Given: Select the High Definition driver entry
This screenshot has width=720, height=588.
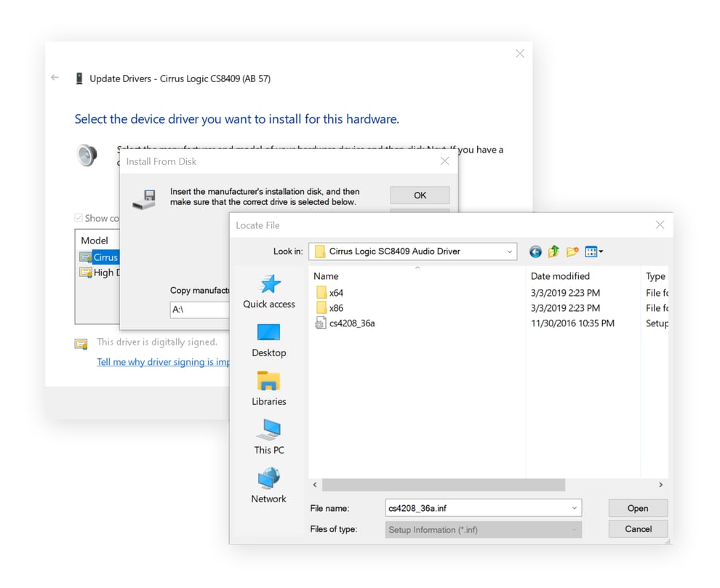Looking at the screenshot, I should (102, 273).
